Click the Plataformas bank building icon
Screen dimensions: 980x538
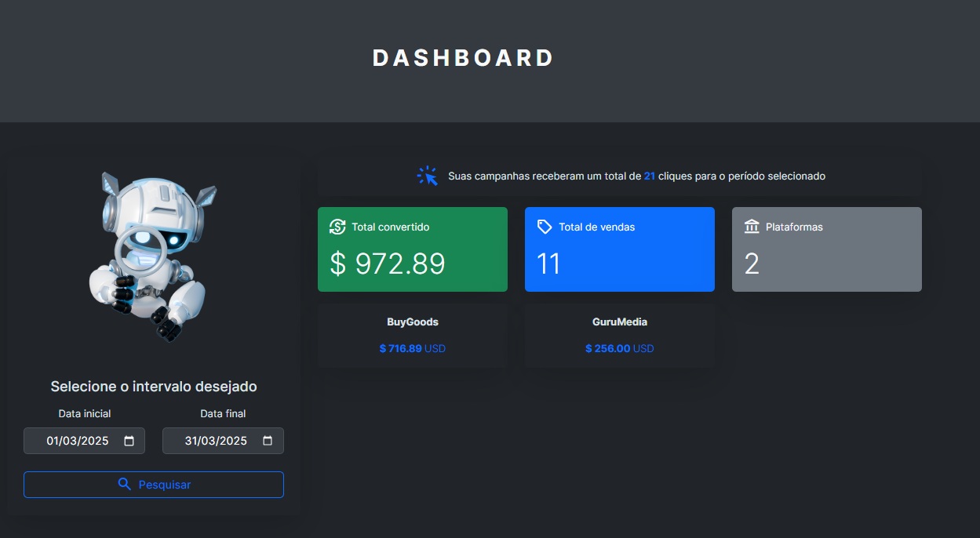[752, 227]
